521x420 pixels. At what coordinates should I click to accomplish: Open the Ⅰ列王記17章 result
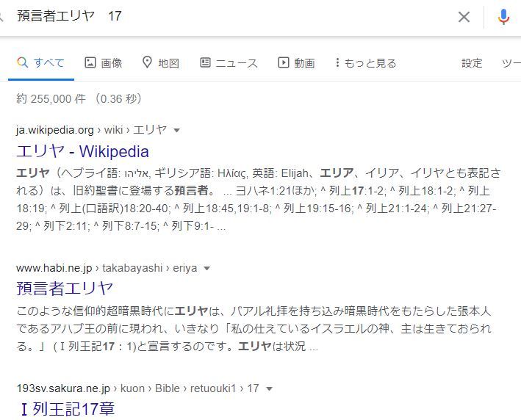click(x=67, y=409)
